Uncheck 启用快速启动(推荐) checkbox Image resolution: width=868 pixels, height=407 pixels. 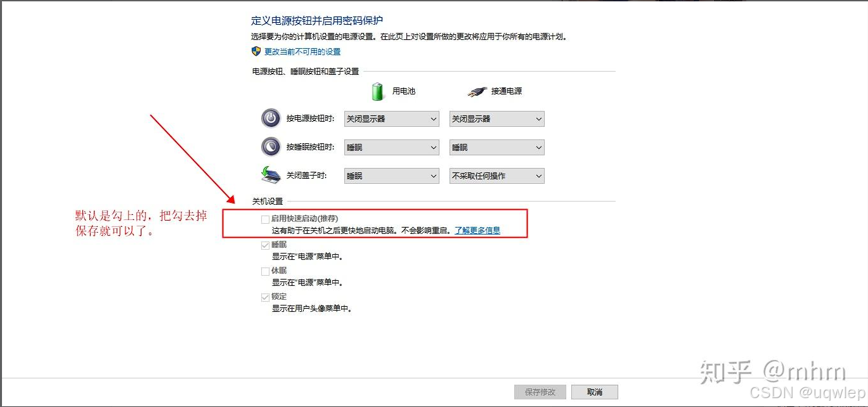click(x=266, y=219)
